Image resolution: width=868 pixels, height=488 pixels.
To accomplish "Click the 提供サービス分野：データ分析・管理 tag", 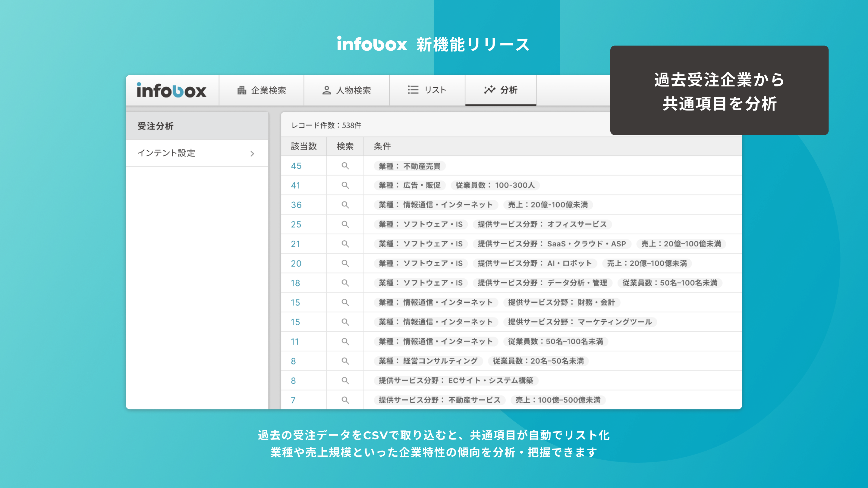I will [x=542, y=283].
